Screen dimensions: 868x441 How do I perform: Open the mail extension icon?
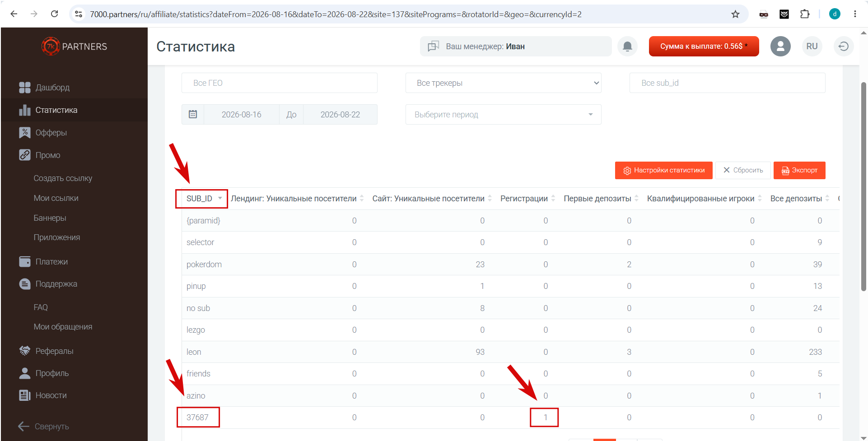(x=784, y=14)
